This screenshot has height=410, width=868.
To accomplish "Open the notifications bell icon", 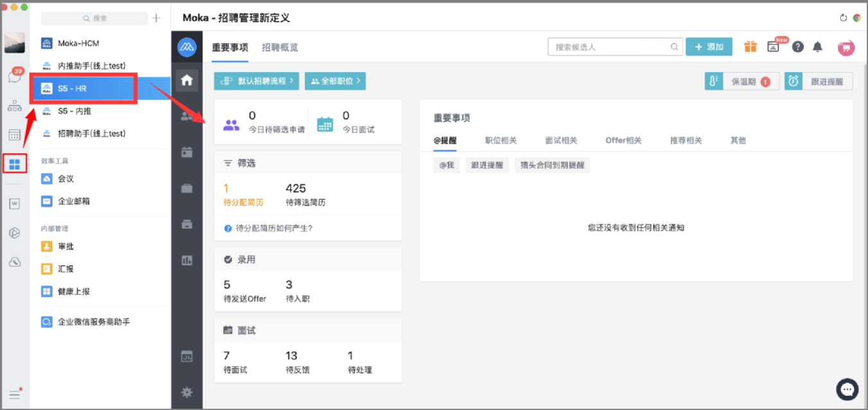I will [x=818, y=46].
